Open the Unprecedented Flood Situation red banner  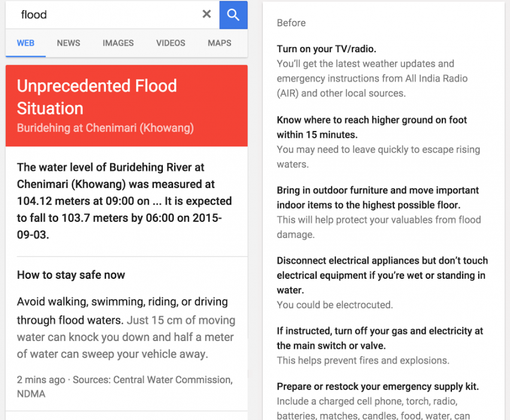point(97,97)
